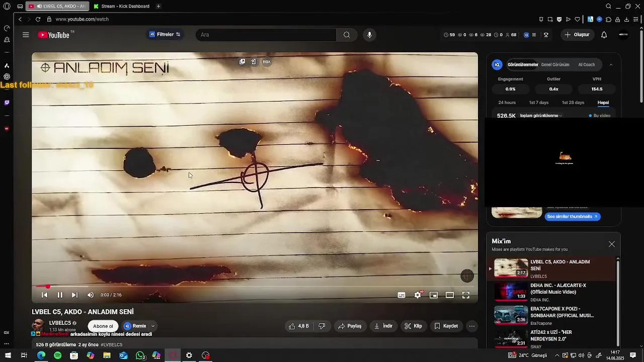Skip to the next video

point(74,295)
